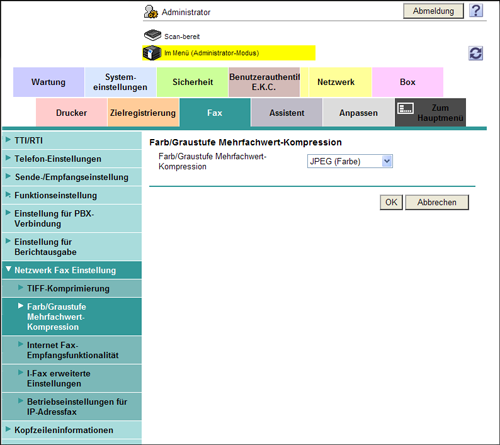Switch to the Anpassen tab
Screen dimensions: 500x445
[x=359, y=113]
